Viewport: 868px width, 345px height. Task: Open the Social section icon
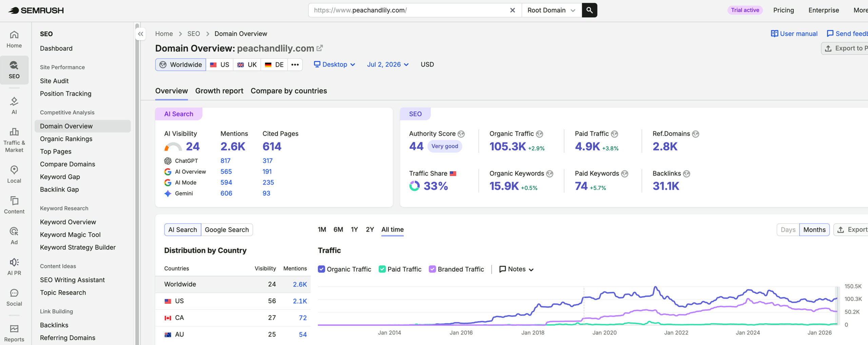[x=14, y=298]
